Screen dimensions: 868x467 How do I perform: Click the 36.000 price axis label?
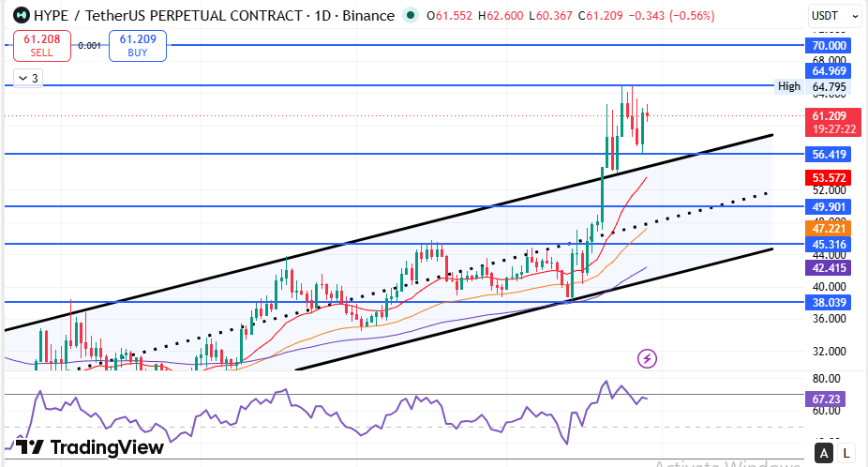tap(829, 319)
